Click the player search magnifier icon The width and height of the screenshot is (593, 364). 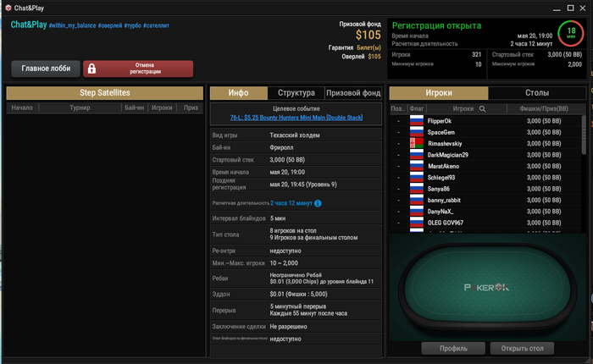coord(483,109)
